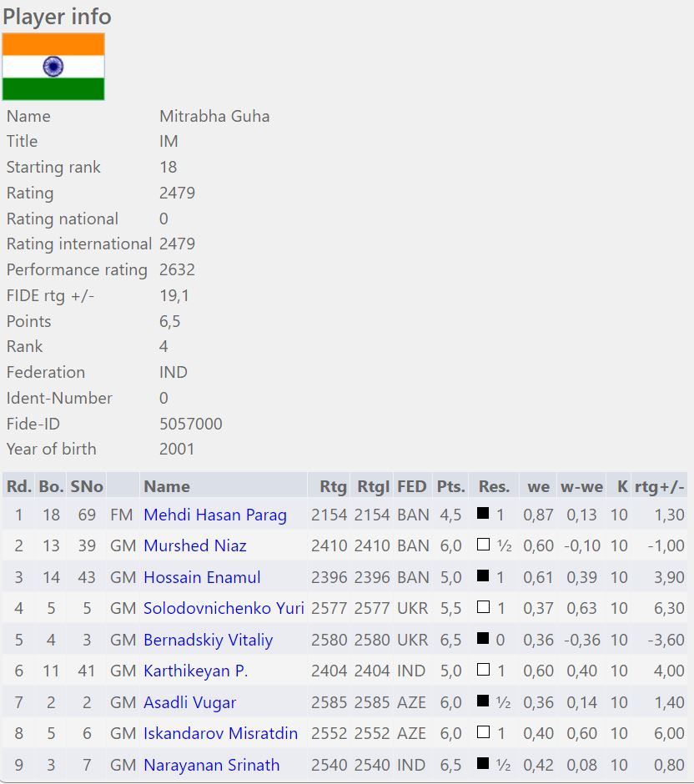Screen dimensions: 694x784
Task: View Asadli Vugar's player details
Action: click(189, 702)
